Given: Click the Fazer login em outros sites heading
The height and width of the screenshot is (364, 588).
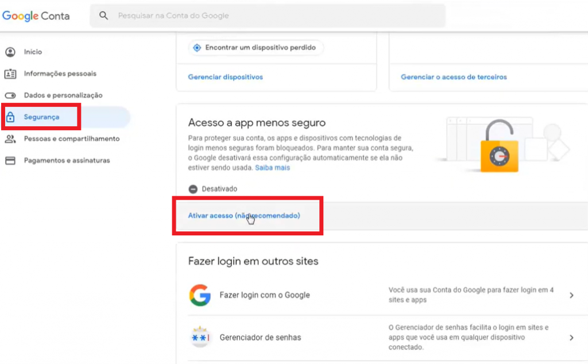Looking at the screenshot, I should point(253,261).
